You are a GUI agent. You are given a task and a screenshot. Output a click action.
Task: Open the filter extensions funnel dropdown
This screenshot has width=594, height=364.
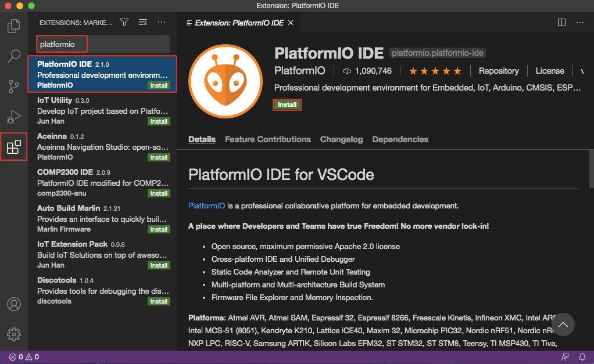[124, 22]
